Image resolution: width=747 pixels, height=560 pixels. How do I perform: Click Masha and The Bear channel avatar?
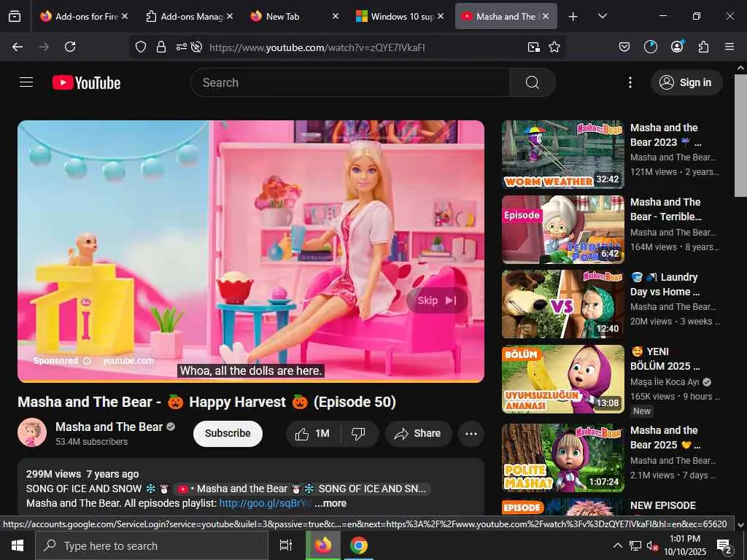pos(32,432)
